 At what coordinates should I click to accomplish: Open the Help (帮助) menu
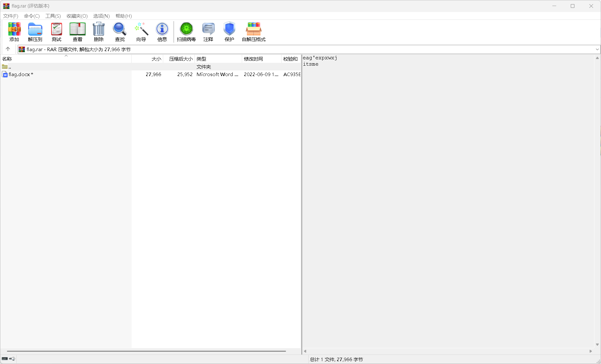click(x=124, y=16)
